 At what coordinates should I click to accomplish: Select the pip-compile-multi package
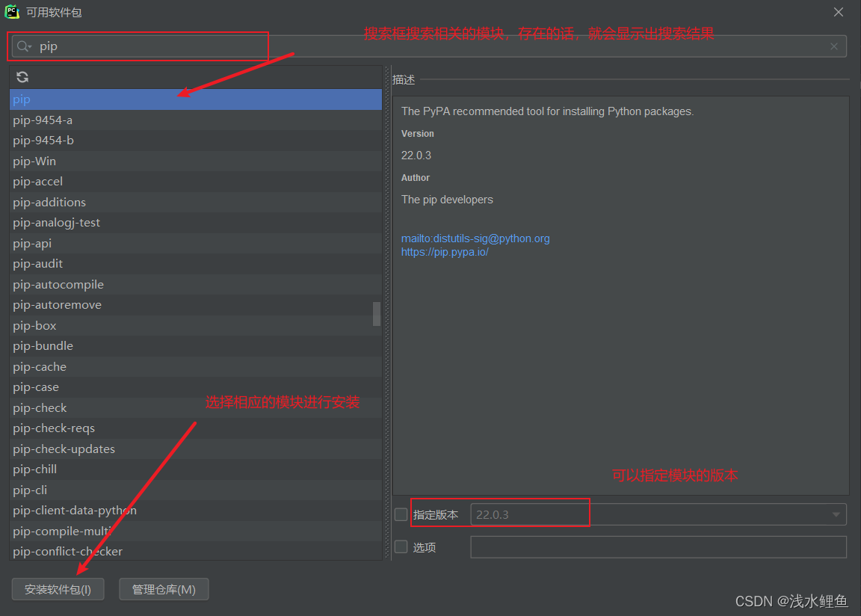tap(196, 531)
